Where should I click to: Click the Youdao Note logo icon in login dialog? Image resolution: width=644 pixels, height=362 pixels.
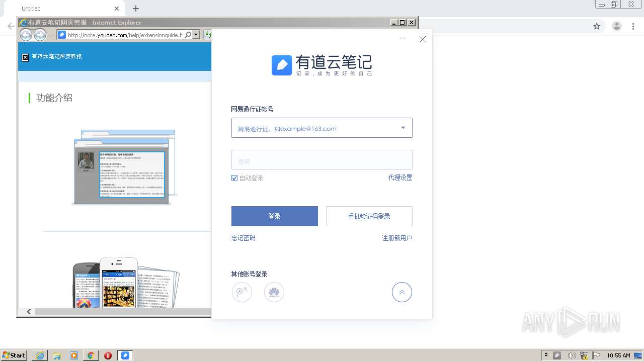coord(282,65)
